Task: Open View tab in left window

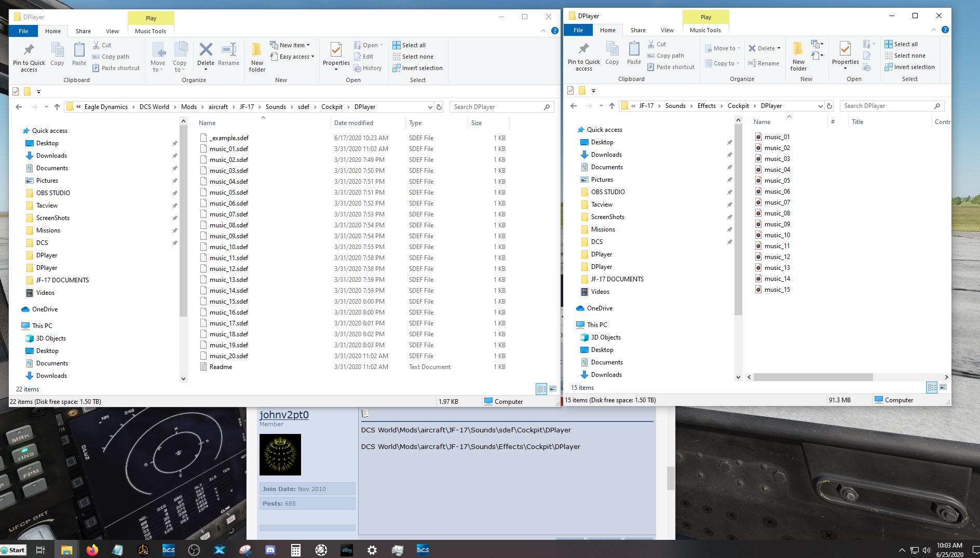Action: 112,31
